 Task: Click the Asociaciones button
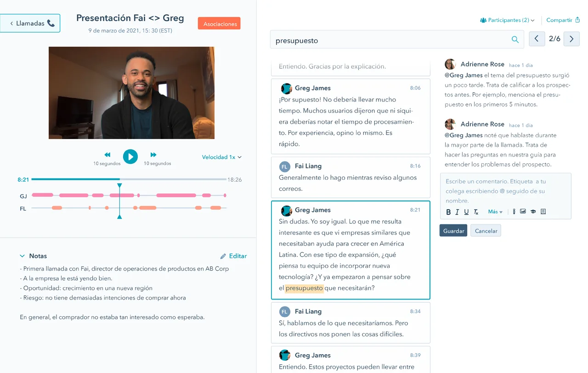[219, 24]
